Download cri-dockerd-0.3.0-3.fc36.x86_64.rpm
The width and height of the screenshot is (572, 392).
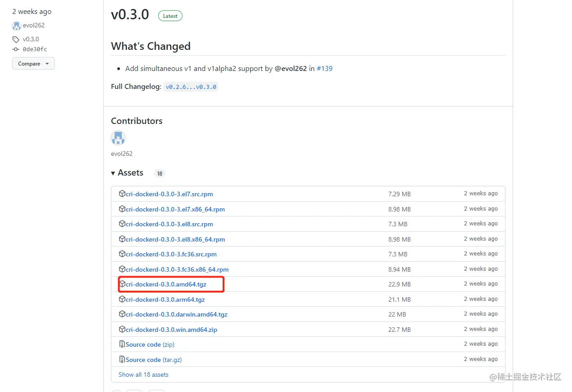pos(177,269)
